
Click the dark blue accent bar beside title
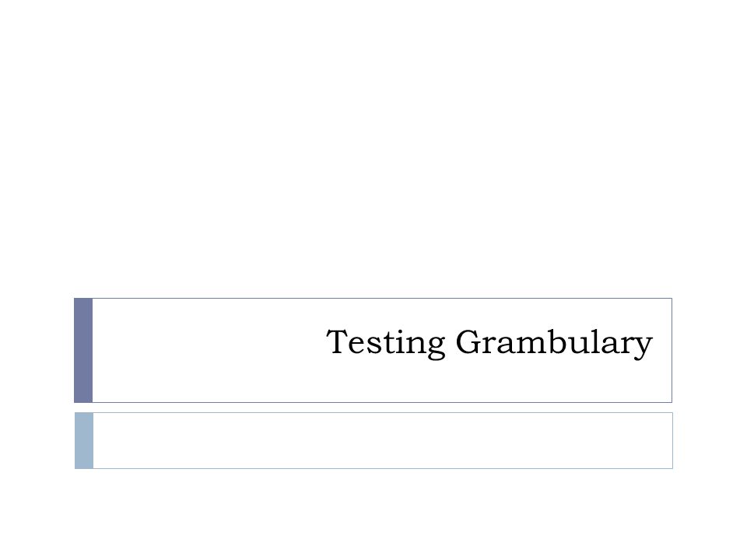(83, 351)
